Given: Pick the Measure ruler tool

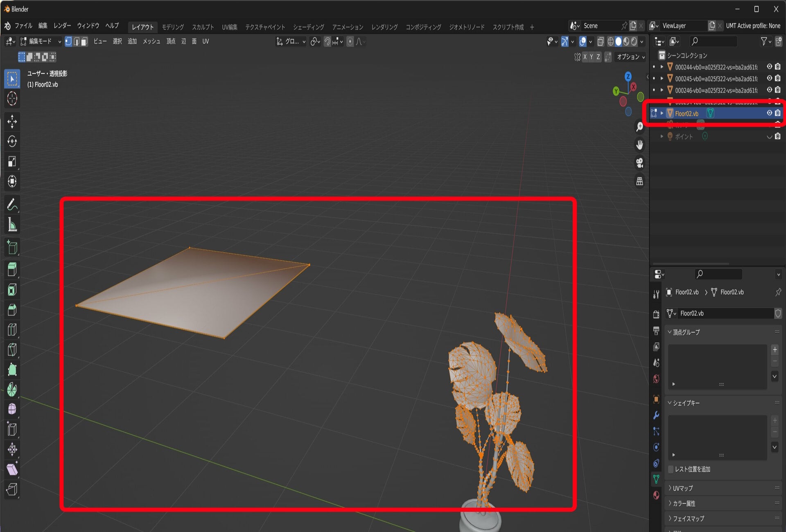Looking at the screenshot, I should (x=12, y=225).
